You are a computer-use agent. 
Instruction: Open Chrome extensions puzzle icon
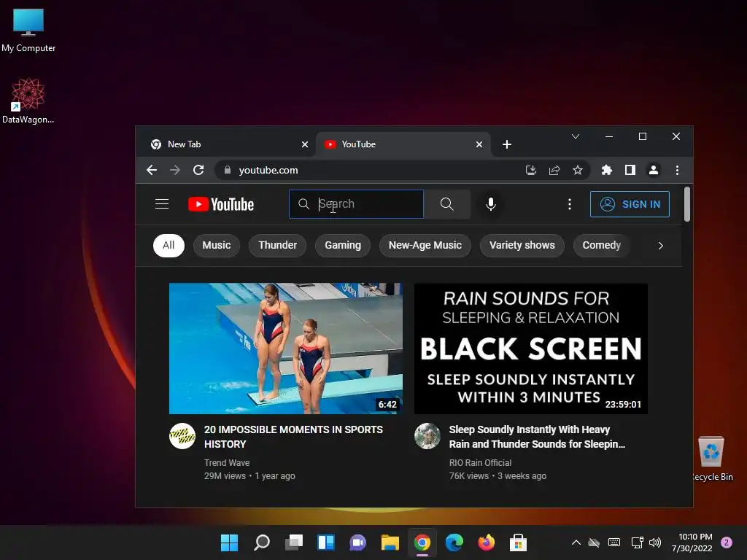point(606,170)
